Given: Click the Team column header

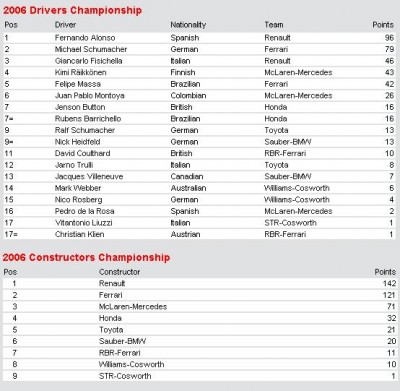Looking at the screenshot, I should pos(274,25).
